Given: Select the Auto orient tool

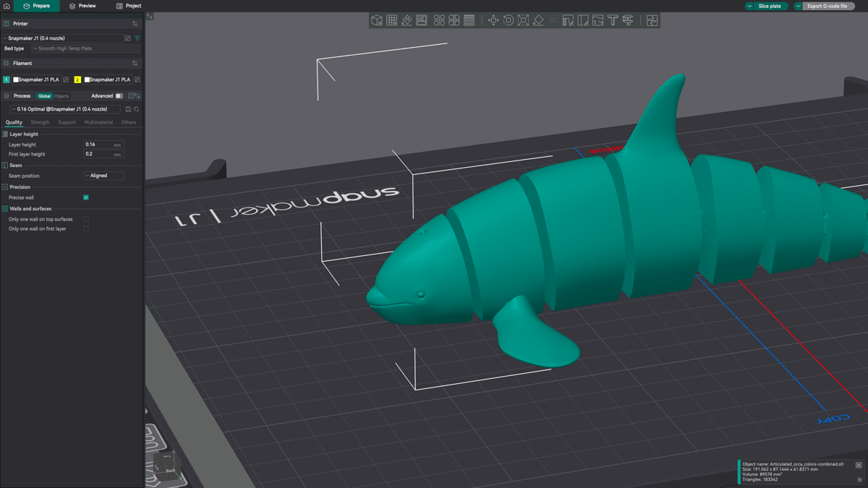Looking at the screenshot, I should pos(407,20).
